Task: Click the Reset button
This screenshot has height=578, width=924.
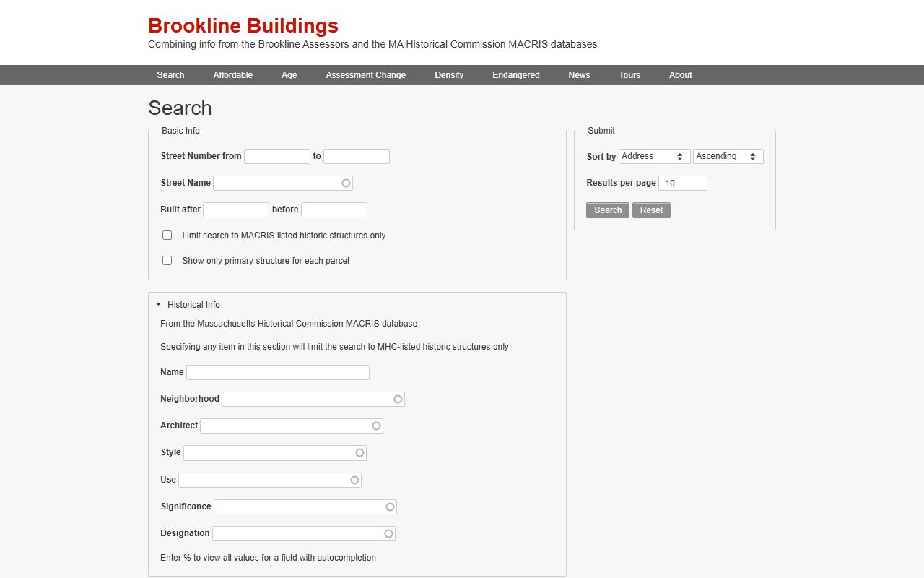Action: [651, 210]
